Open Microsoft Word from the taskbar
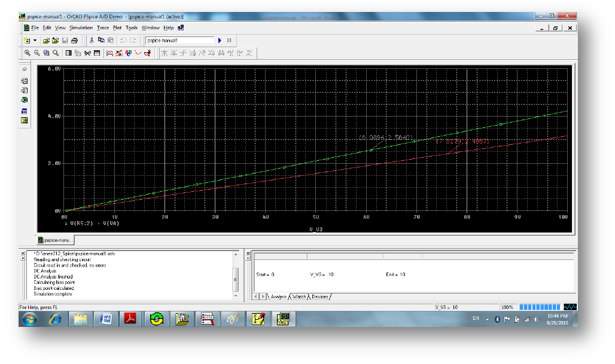The width and height of the screenshot is (615, 364). point(106,319)
